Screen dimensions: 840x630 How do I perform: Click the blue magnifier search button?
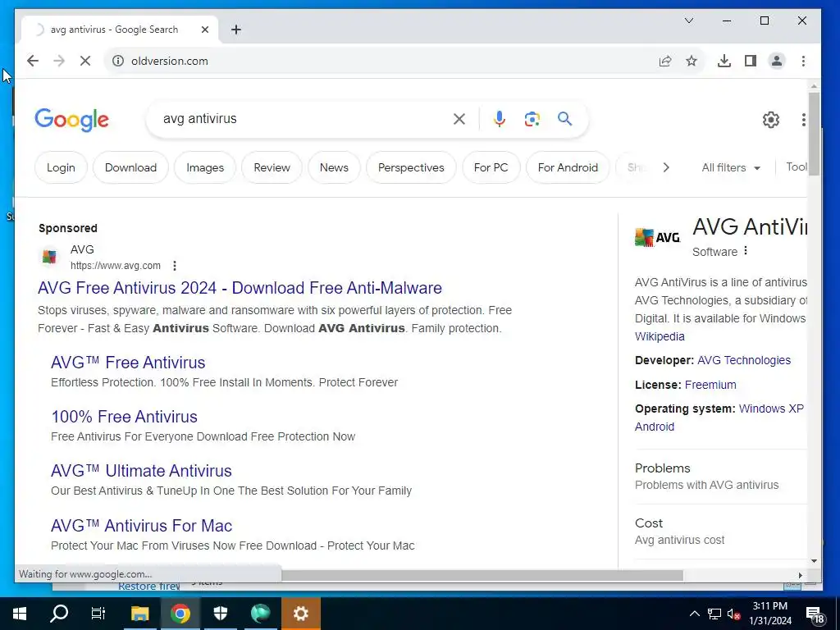564,118
